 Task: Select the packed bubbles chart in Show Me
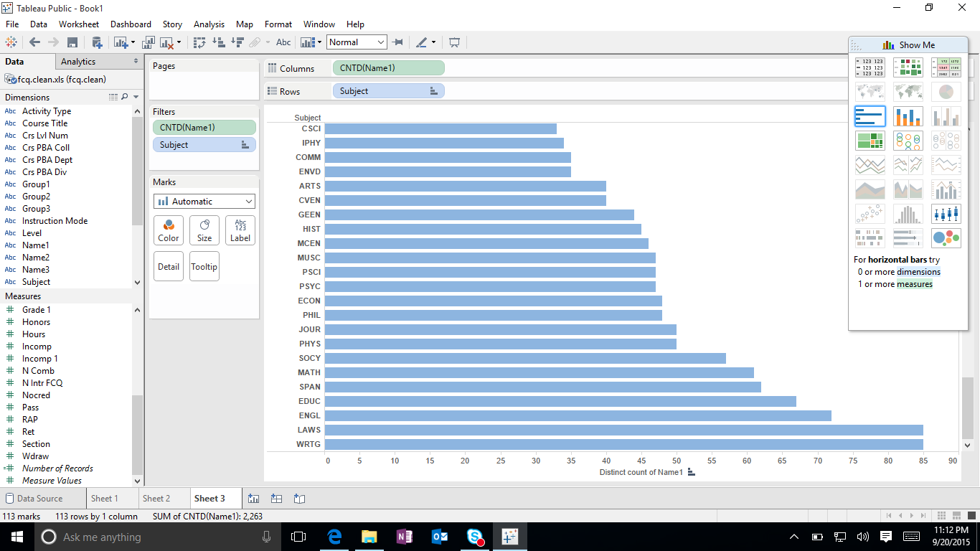(946, 238)
